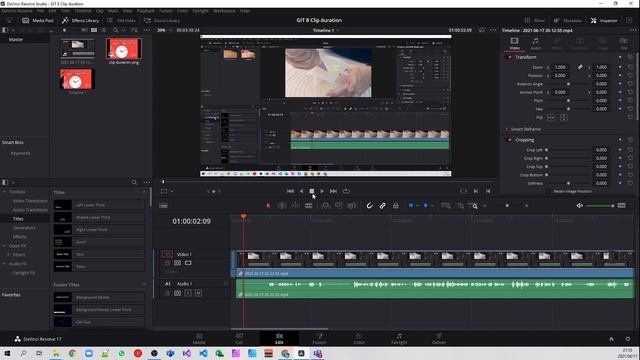Disable the Video 1 track icon
Image resolution: width=640 pixels, height=360 pixels.
tap(188, 263)
